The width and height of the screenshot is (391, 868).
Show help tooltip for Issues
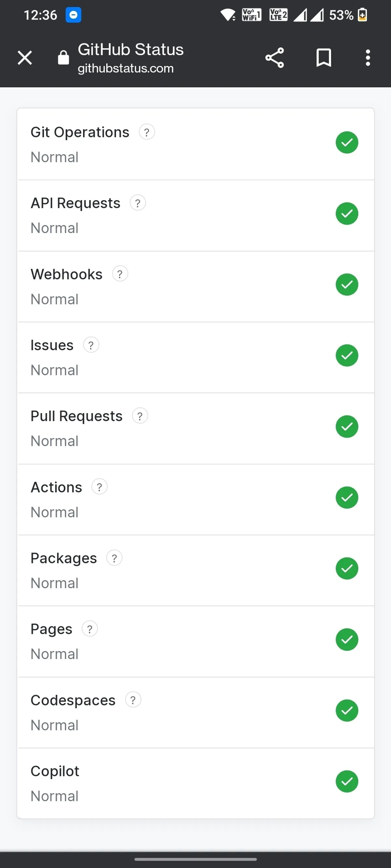click(x=91, y=345)
